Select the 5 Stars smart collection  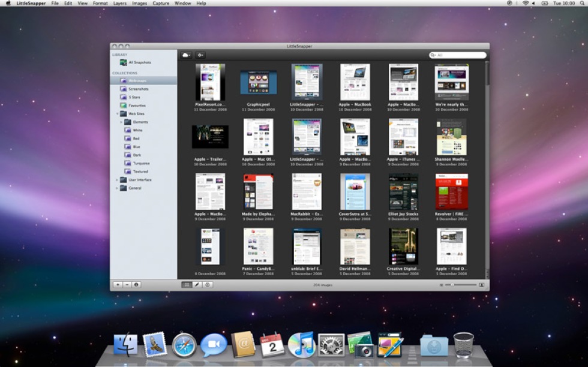click(x=143, y=97)
